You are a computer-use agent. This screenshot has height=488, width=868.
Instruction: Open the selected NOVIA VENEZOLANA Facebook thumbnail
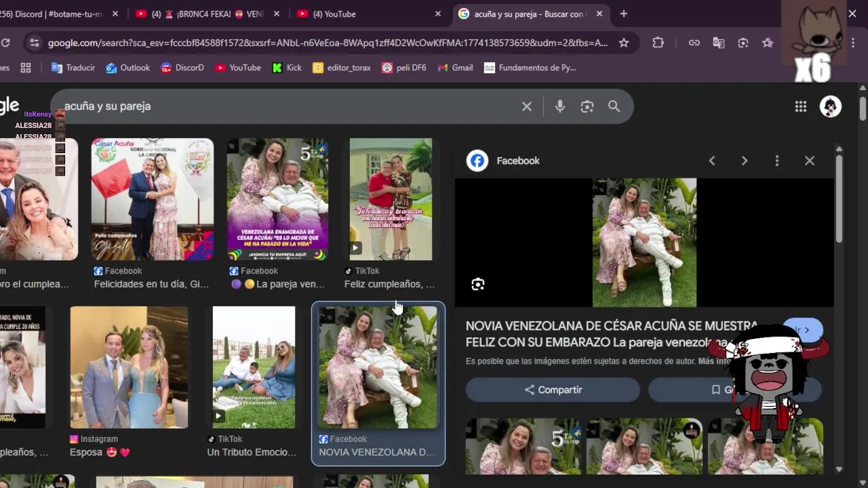378,367
